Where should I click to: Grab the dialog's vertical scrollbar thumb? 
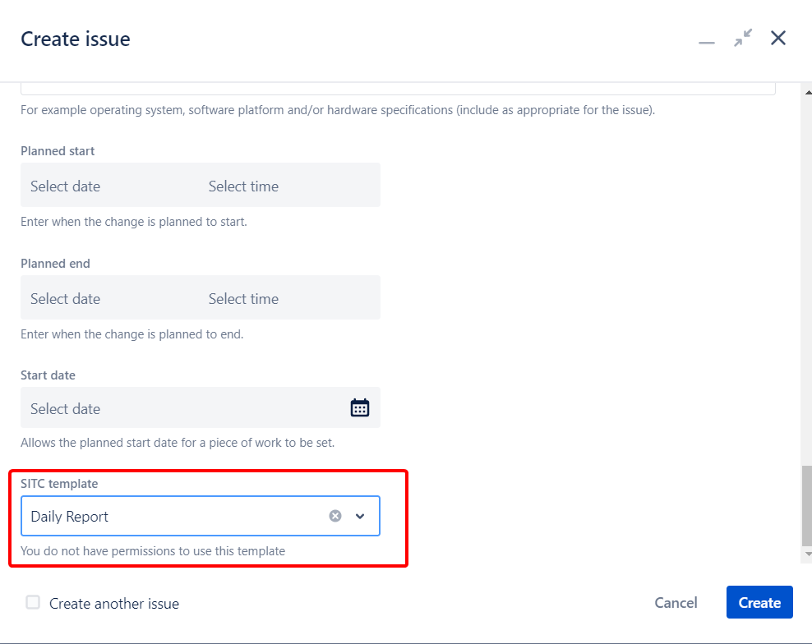(x=806, y=505)
